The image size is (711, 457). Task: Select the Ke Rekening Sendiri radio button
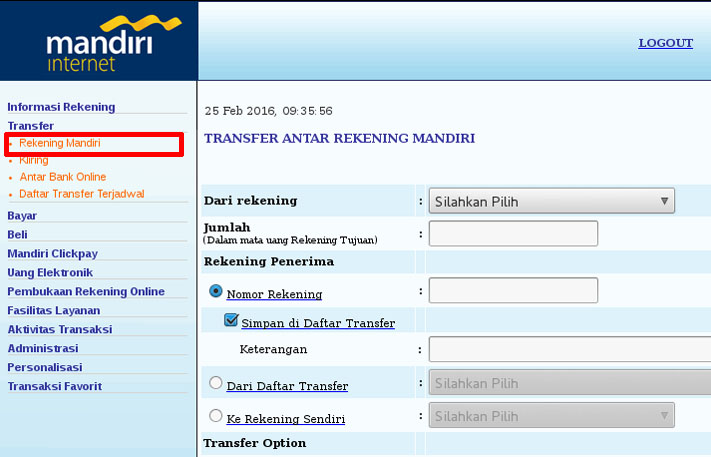(216, 416)
